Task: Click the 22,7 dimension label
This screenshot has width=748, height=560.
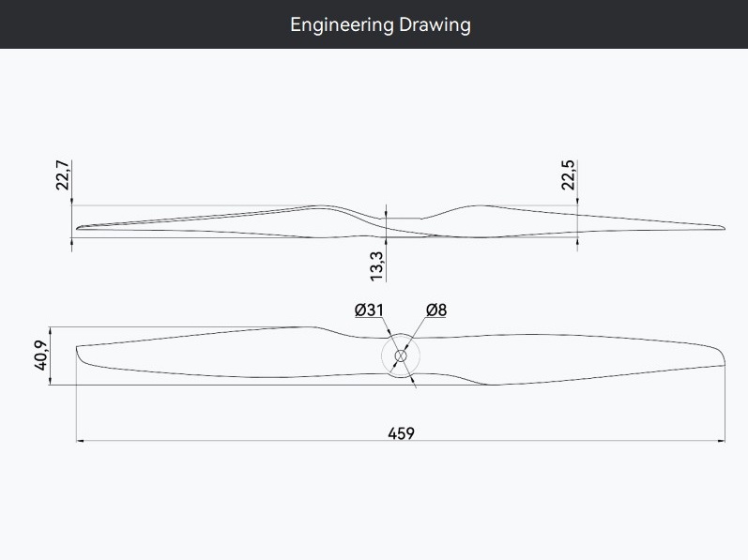Action: point(62,175)
